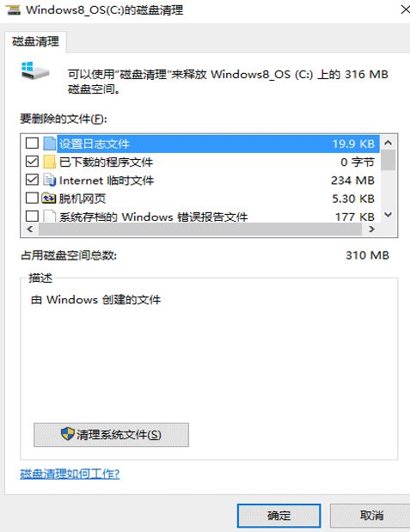Click the Windows drive icon beside description
Screen dimensions: 410x532
(35, 70)
